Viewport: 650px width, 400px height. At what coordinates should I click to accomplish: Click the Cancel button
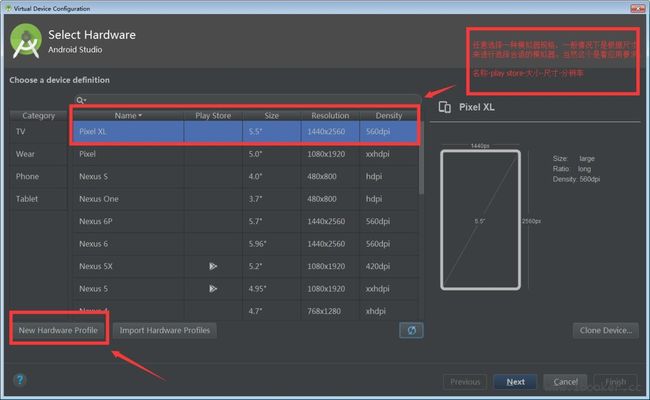click(565, 382)
